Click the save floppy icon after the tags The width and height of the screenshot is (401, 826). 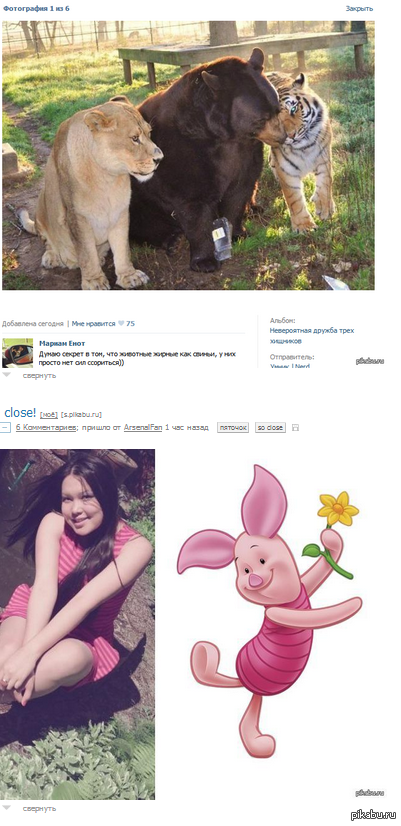(295, 428)
